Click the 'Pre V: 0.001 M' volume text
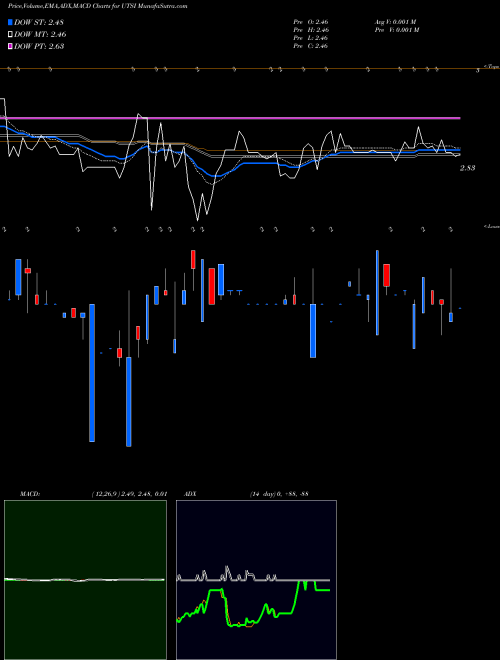Viewport: 500px width, 660px height. [x=397, y=30]
